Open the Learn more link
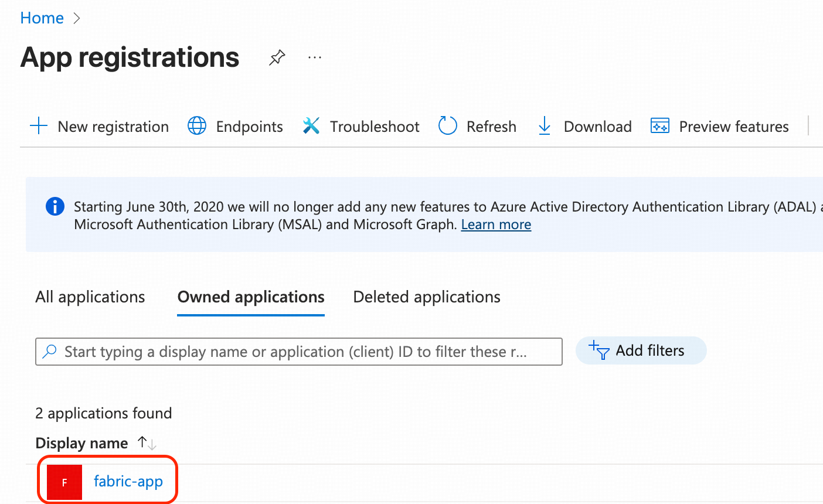823x504 pixels. (x=496, y=224)
